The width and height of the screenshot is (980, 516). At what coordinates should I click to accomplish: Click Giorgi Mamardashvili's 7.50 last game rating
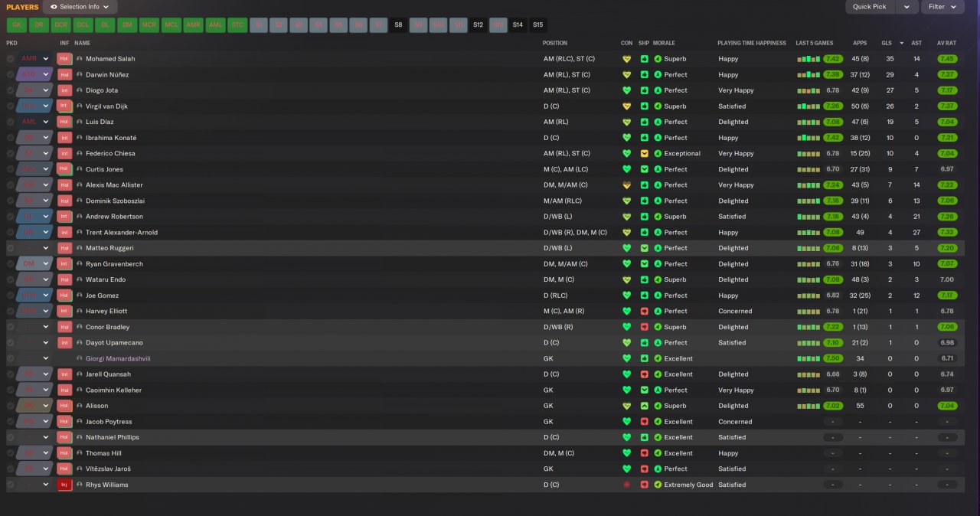(833, 359)
